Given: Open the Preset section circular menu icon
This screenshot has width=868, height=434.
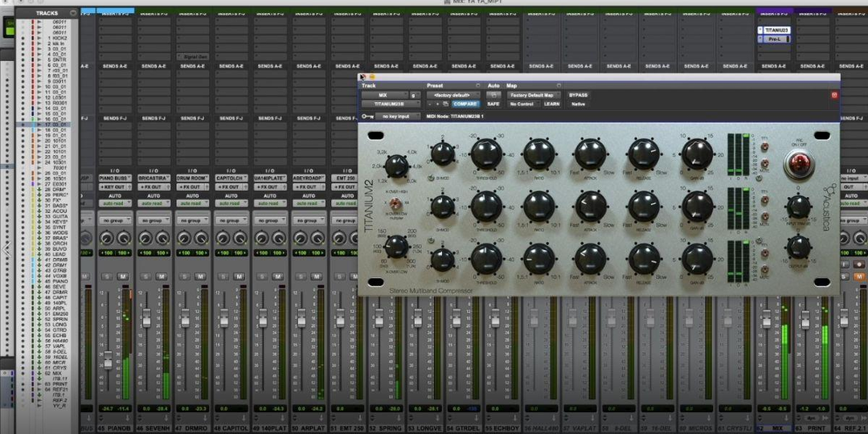Looking at the screenshot, I should pyautogui.click(x=477, y=86).
